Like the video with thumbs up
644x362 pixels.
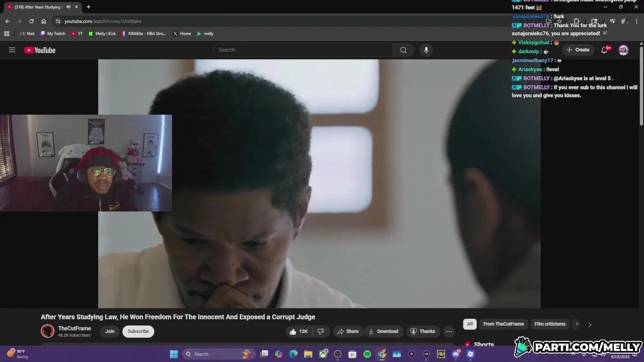coord(298,331)
